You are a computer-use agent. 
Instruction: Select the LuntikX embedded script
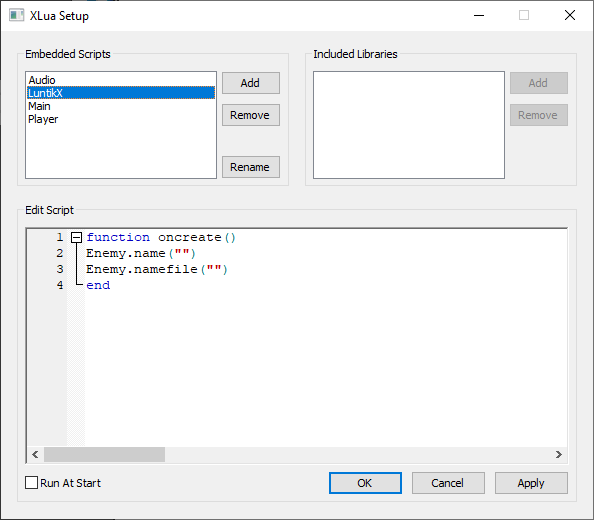click(x=121, y=93)
